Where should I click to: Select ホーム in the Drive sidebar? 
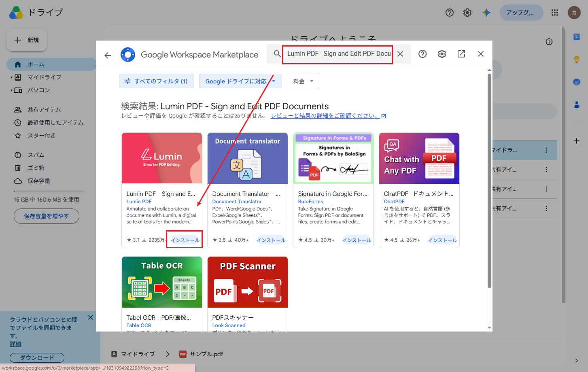click(51, 64)
